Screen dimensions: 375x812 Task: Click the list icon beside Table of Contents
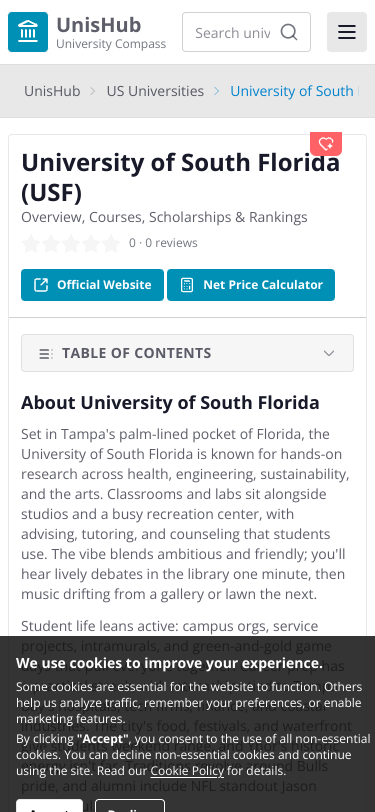click(46, 354)
